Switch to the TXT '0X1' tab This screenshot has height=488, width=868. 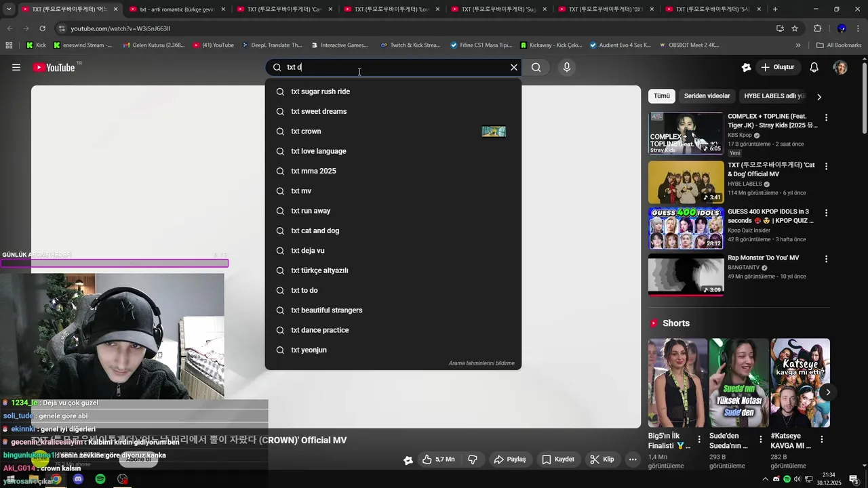(605, 9)
